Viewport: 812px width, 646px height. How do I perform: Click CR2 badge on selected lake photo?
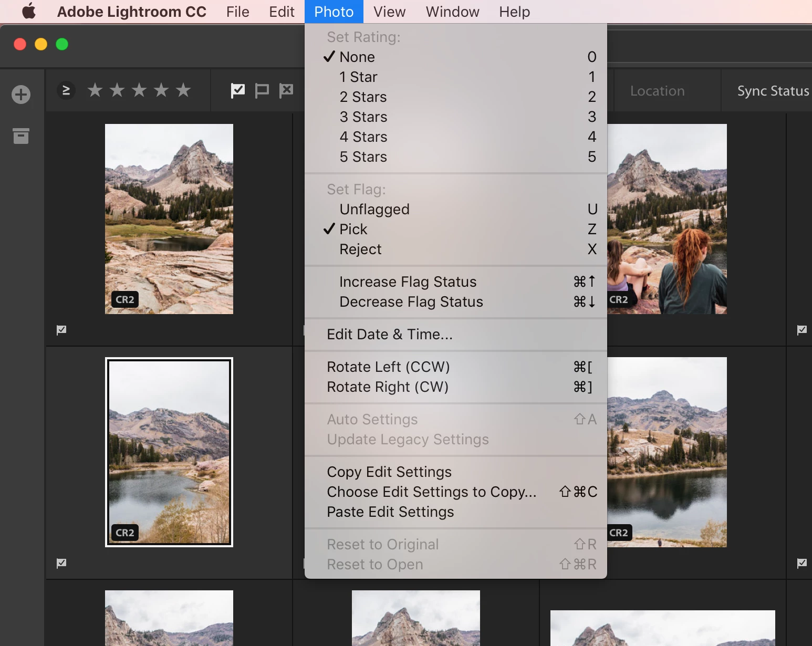(x=125, y=533)
